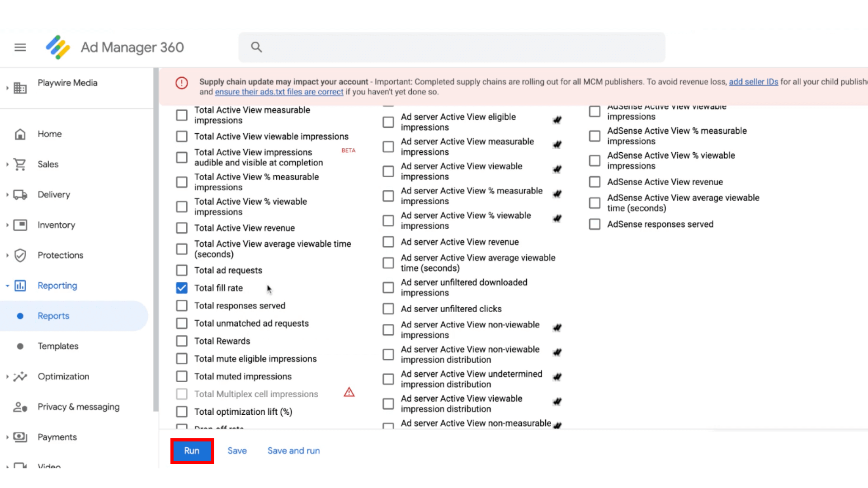Image resolution: width=868 pixels, height=488 pixels.
Task: Click the Reporting chart icon
Action: [20, 286]
